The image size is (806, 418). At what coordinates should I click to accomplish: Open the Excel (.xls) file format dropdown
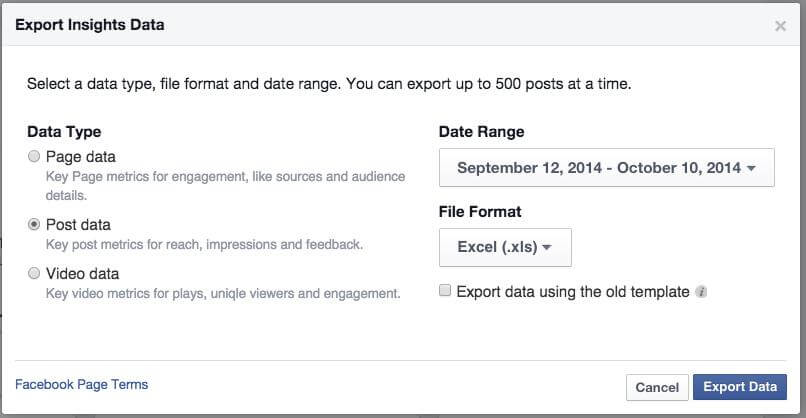pyautogui.click(x=505, y=247)
